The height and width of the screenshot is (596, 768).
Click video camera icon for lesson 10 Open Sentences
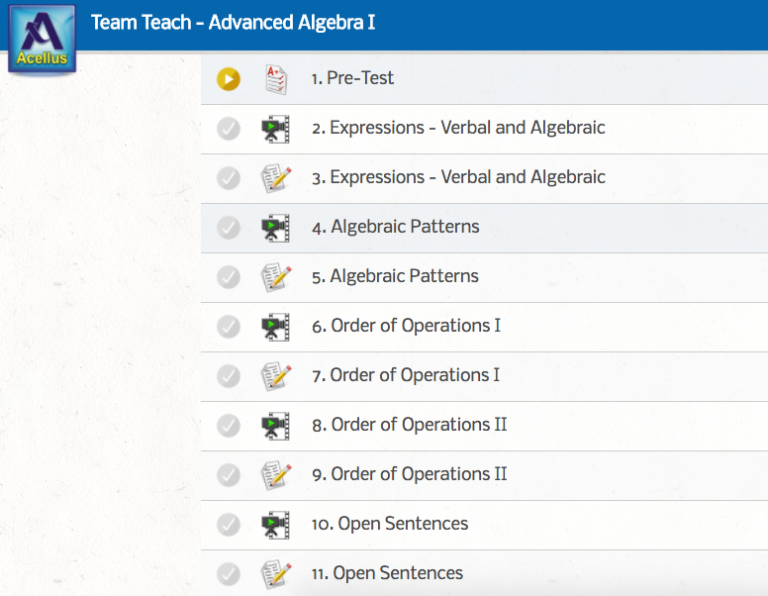pos(276,524)
